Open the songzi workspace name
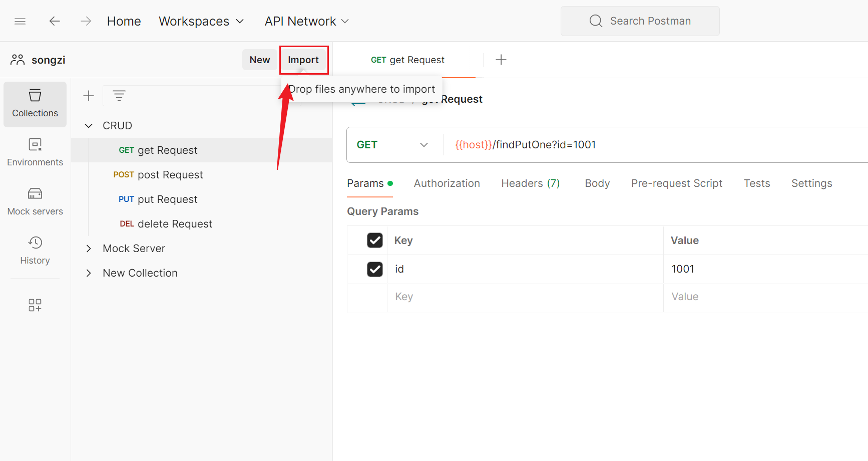 (49, 60)
